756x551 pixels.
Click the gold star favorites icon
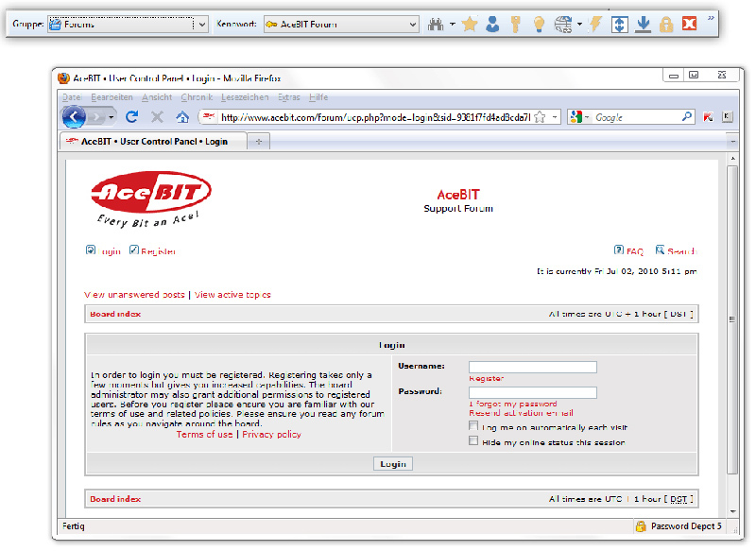pyautogui.click(x=469, y=25)
